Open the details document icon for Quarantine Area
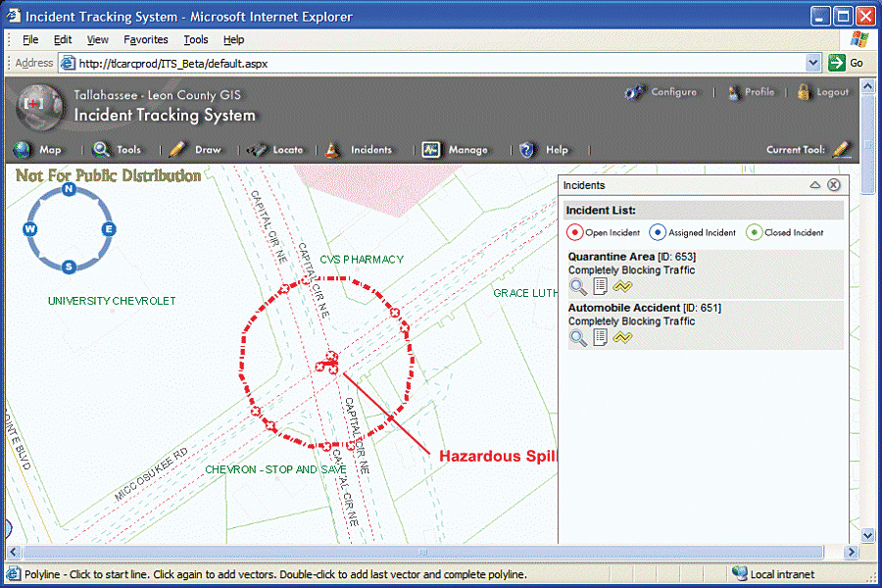882x588 pixels. (x=601, y=286)
